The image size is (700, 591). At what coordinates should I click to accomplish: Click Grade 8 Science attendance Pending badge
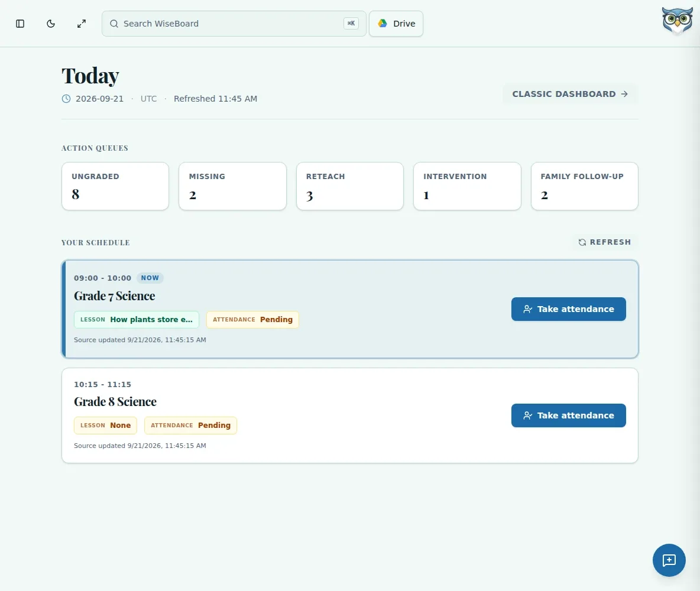pyautogui.click(x=190, y=426)
